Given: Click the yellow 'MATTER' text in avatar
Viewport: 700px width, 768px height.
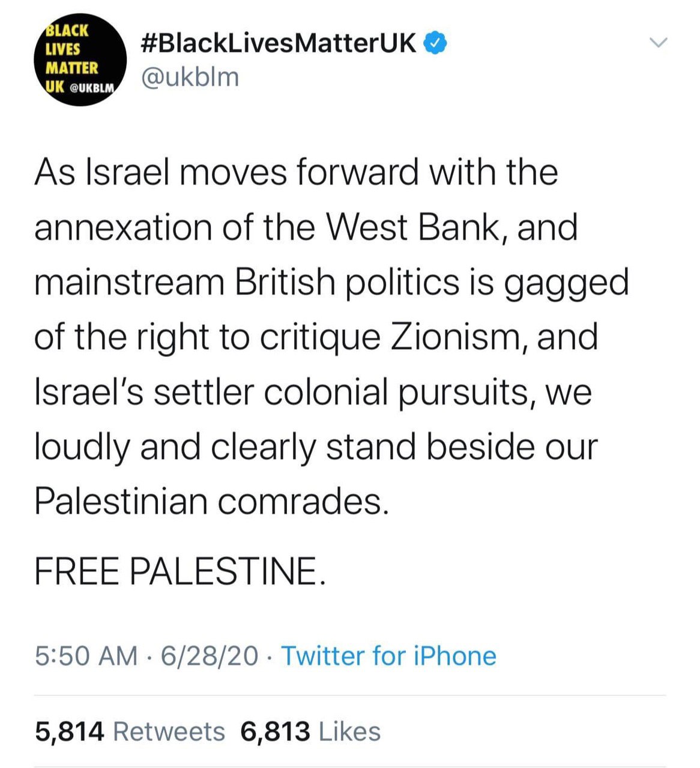Looking at the screenshot, I should click(71, 67).
